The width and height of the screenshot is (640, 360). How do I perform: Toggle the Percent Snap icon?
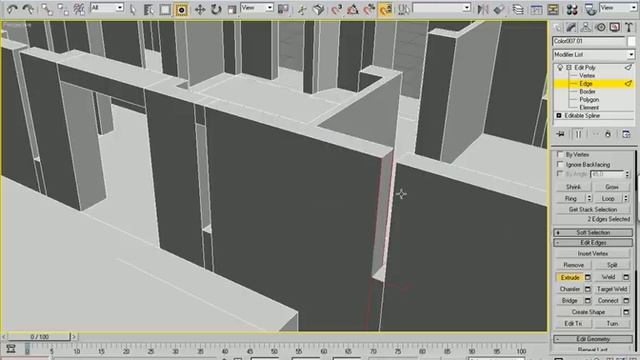(369, 9)
